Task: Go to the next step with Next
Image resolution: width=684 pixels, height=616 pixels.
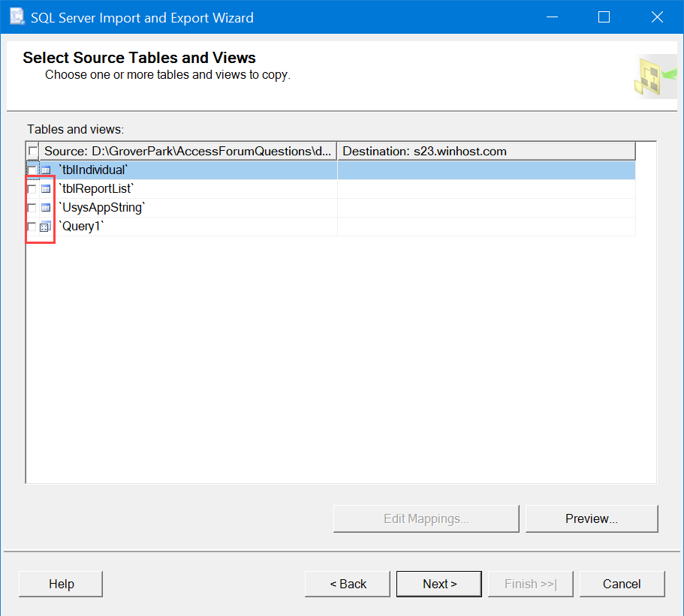Action: click(x=439, y=584)
